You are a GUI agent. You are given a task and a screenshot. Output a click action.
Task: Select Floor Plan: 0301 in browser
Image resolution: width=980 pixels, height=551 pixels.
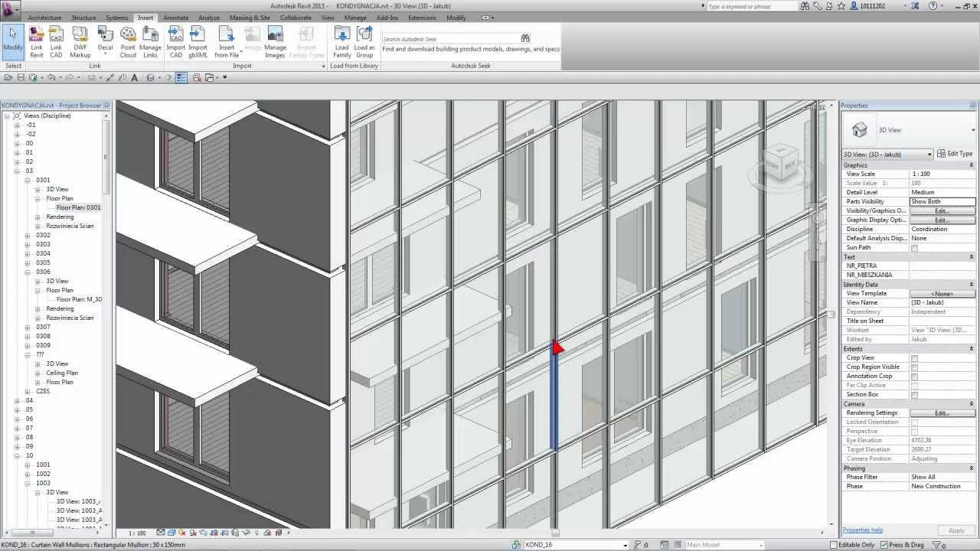78,208
